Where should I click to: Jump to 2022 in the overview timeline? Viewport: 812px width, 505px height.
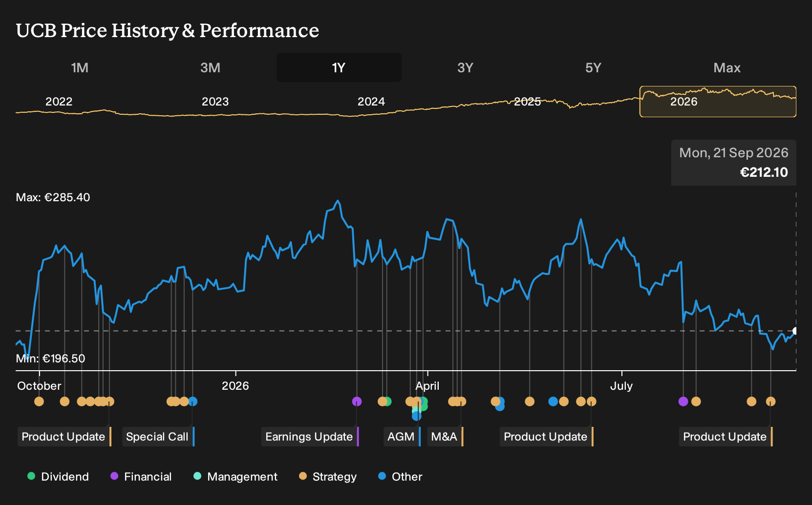point(59,102)
